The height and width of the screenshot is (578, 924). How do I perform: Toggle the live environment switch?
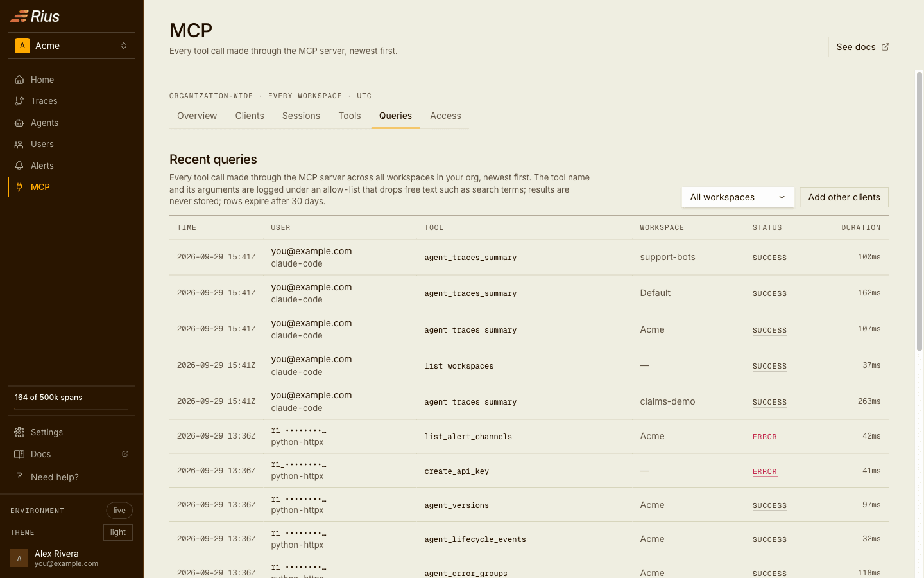(119, 511)
